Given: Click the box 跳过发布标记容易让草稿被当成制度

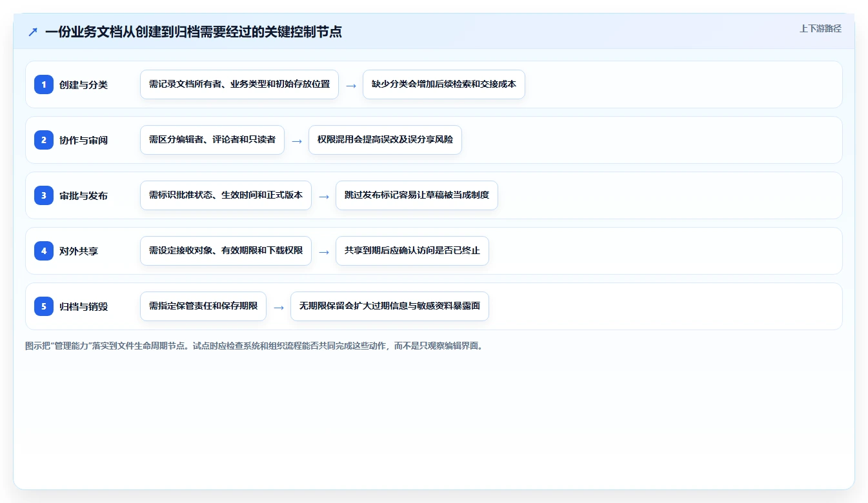Looking at the screenshot, I should pyautogui.click(x=417, y=195).
